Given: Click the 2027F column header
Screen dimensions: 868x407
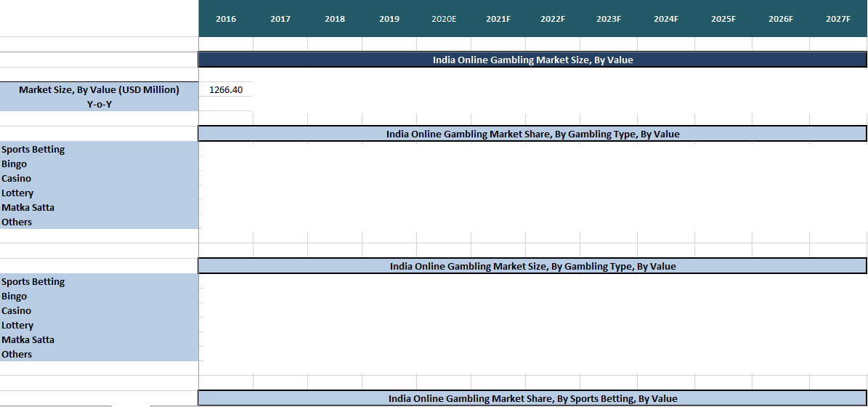Looking at the screenshot, I should pos(838,19).
